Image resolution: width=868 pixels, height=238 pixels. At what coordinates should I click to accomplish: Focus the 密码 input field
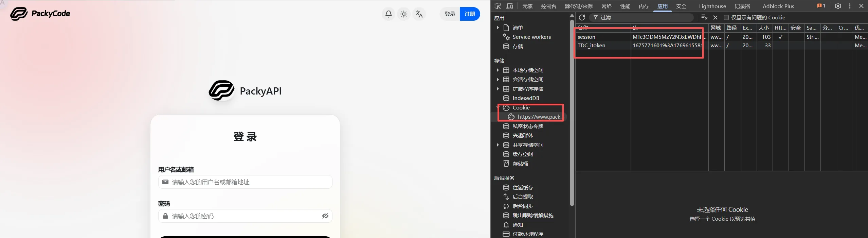(x=245, y=216)
